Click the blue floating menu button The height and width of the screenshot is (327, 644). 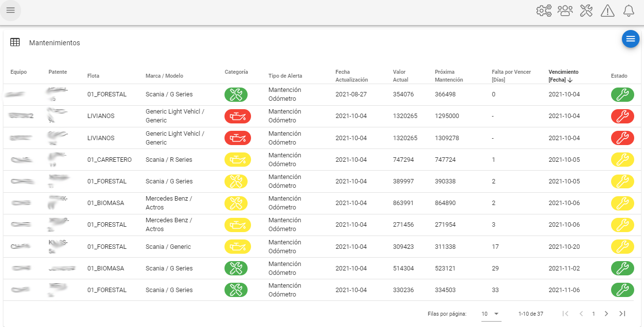631,39
